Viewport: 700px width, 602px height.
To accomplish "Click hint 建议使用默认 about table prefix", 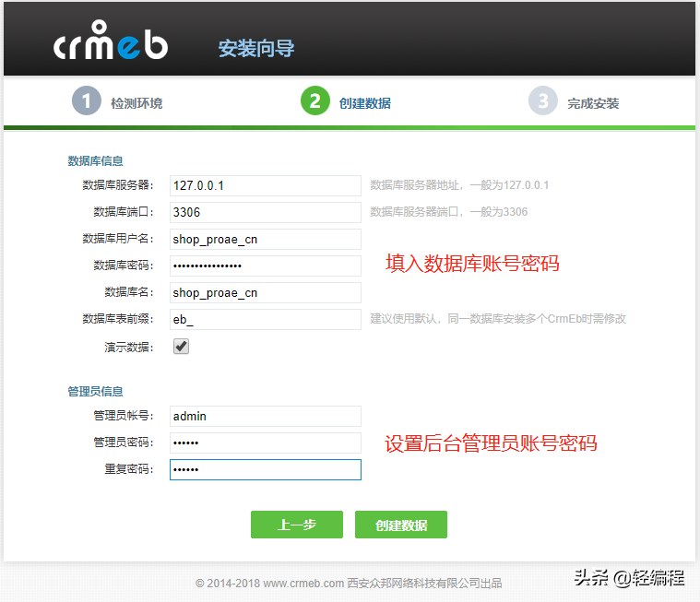I will [498, 319].
